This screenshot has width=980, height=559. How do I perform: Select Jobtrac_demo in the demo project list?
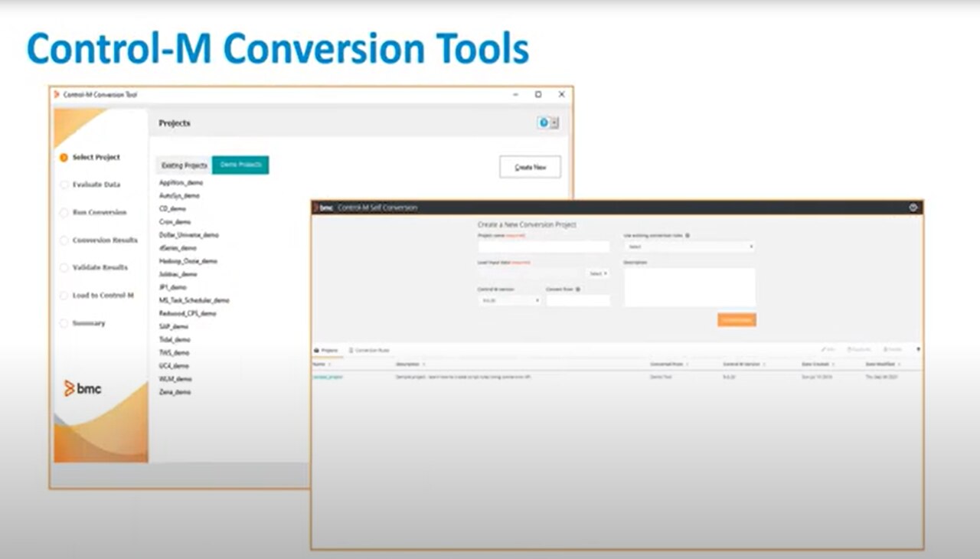178,273
